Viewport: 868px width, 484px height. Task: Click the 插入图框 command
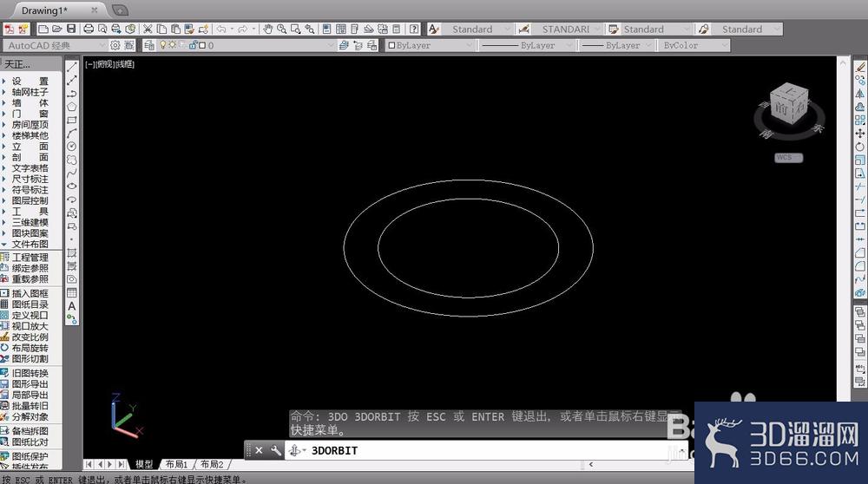[30, 293]
